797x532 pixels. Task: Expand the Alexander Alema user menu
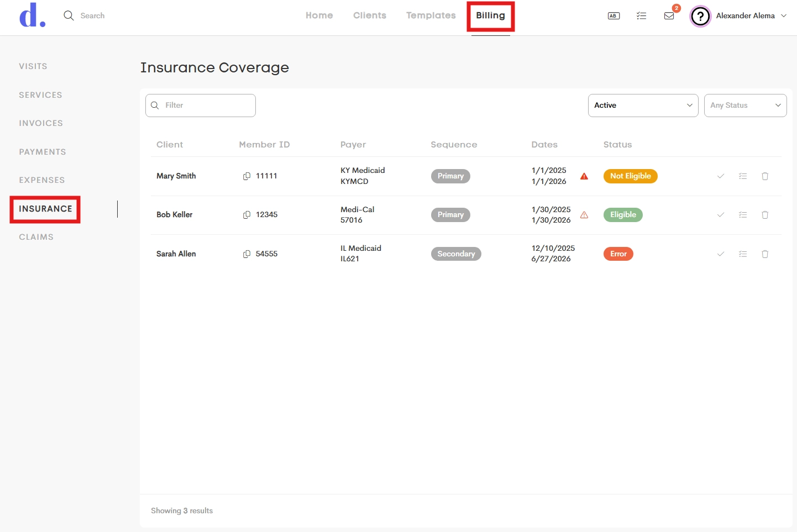[751, 16]
